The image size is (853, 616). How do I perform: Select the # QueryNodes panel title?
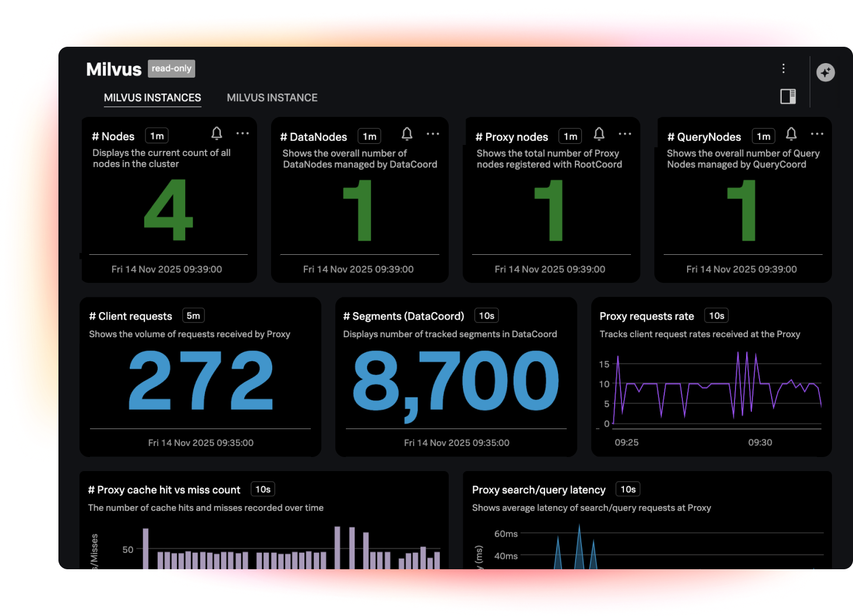pos(704,137)
